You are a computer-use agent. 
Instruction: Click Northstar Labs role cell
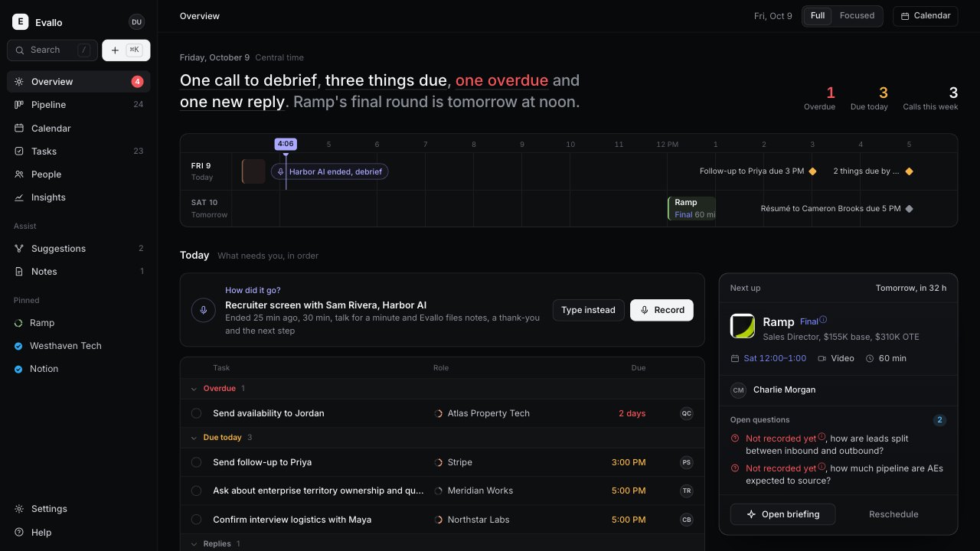click(472, 520)
